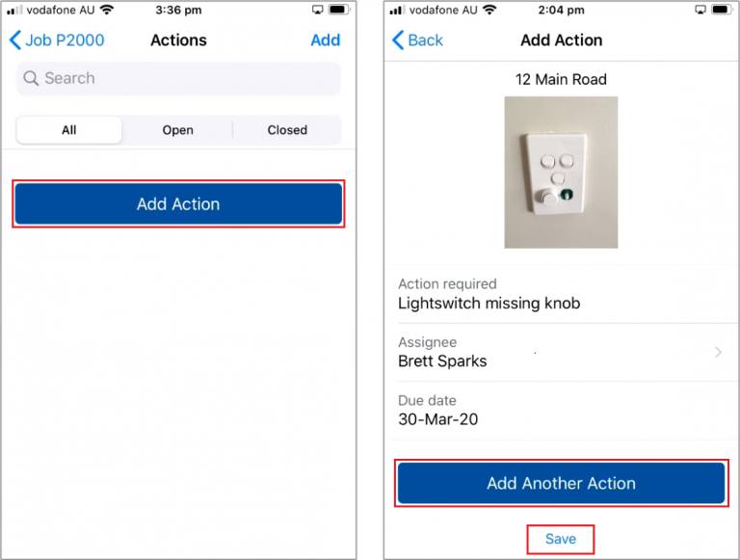Click the Search field in Actions
Image resolution: width=740 pixels, height=560 pixels.
[x=179, y=78]
